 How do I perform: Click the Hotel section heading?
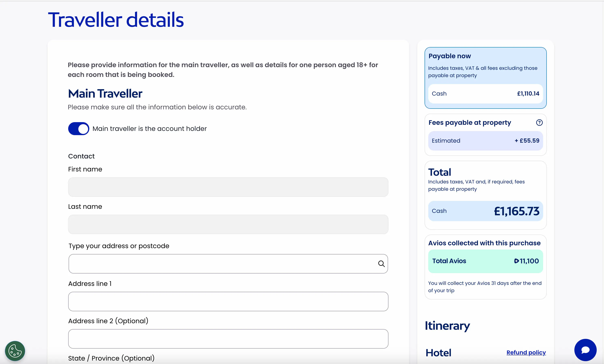[438, 353]
